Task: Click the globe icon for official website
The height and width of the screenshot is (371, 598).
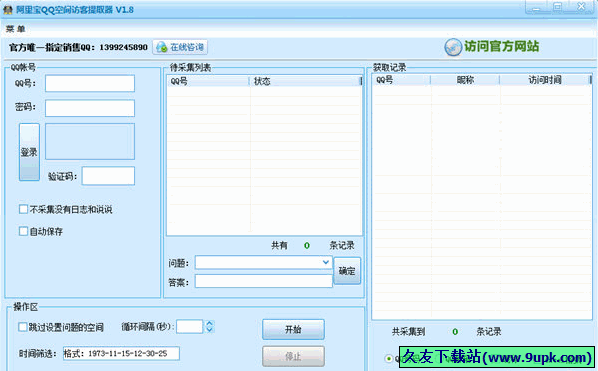Action: (453, 47)
